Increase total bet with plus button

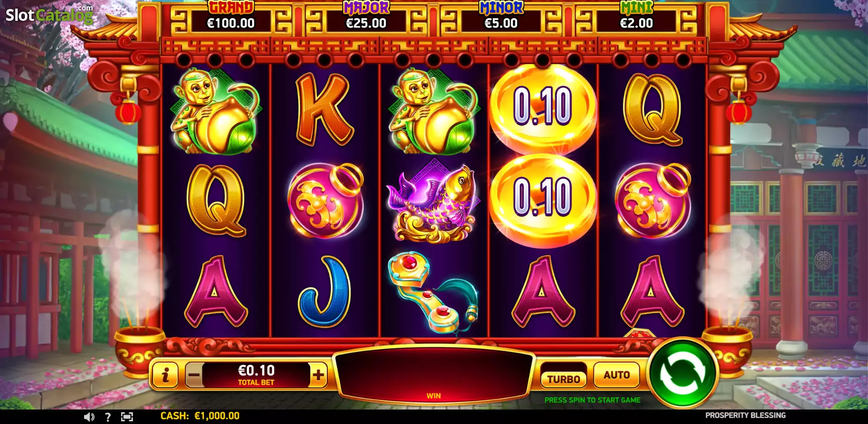click(318, 375)
